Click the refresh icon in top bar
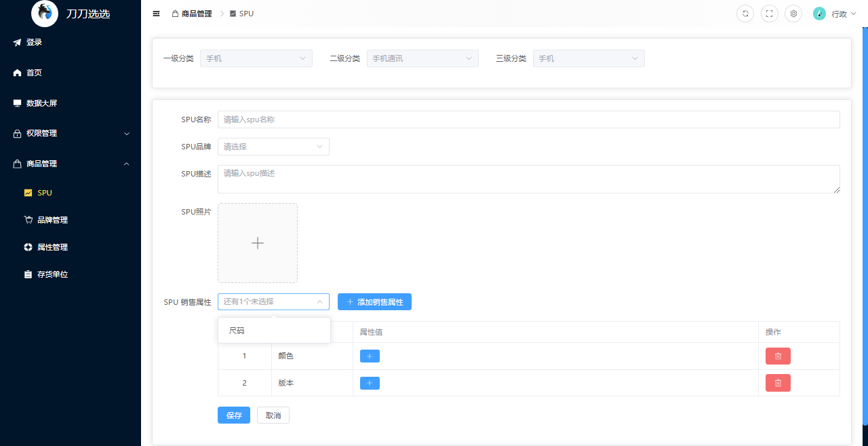Screen dimensions: 868x446 tap(745, 14)
